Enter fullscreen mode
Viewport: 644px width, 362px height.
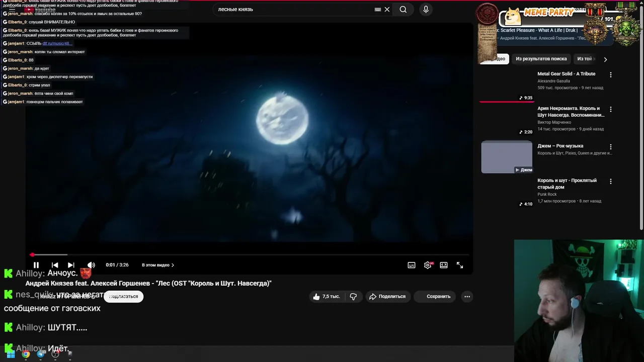(460, 265)
